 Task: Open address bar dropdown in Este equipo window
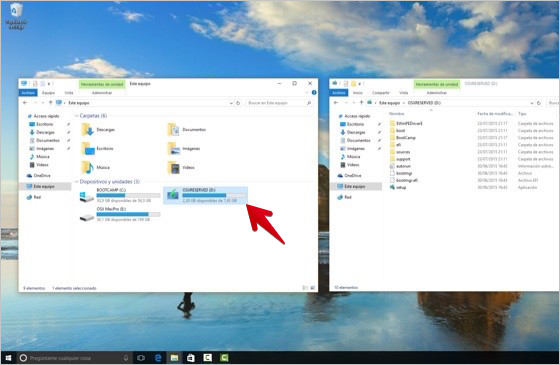point(231,103)
